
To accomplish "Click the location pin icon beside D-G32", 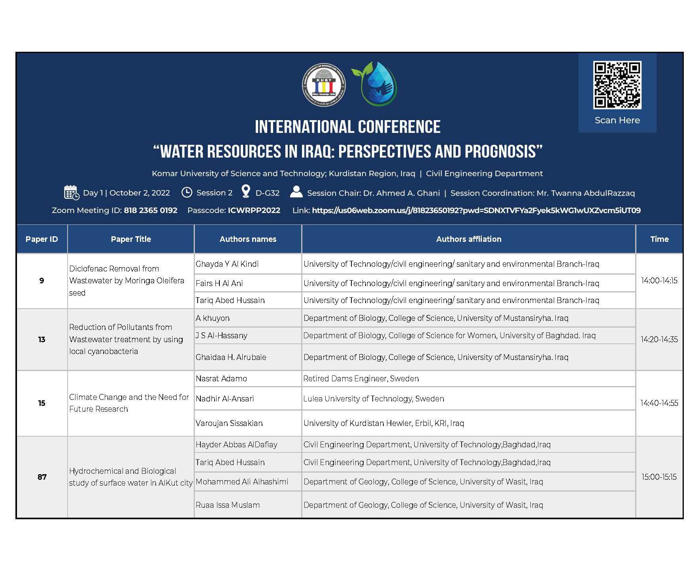I will [245, 191].
